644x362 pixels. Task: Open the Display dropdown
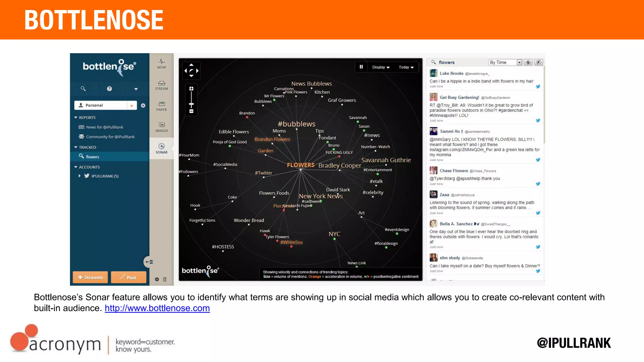click(381, 67)
